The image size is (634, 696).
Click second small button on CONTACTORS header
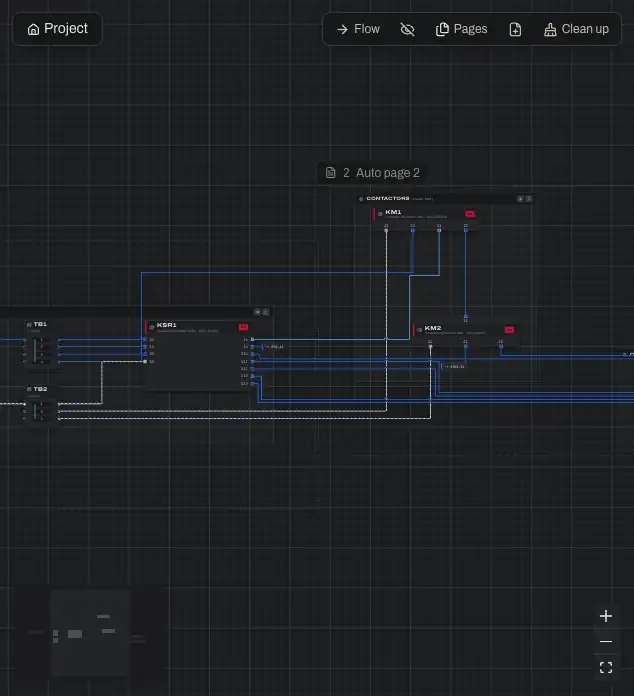point(529,199)
